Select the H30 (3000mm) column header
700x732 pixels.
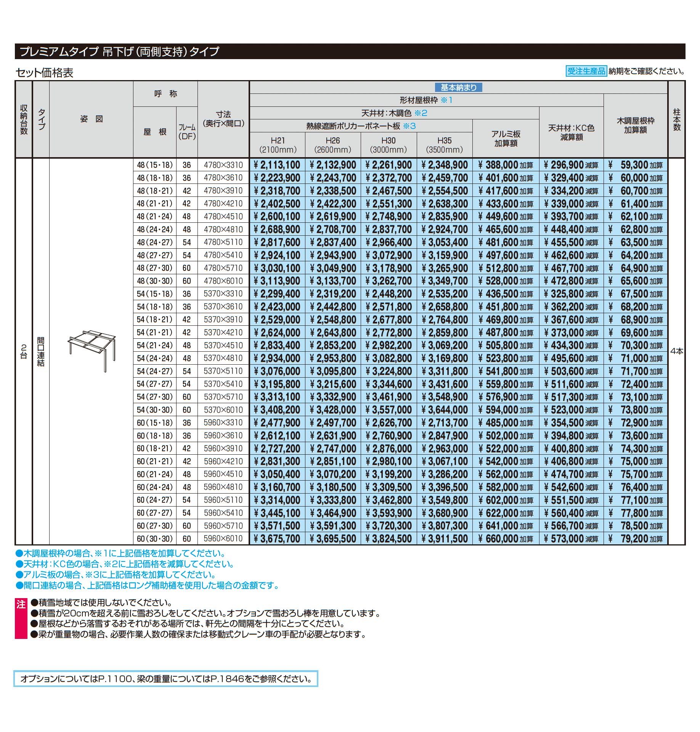coord(389,145)
